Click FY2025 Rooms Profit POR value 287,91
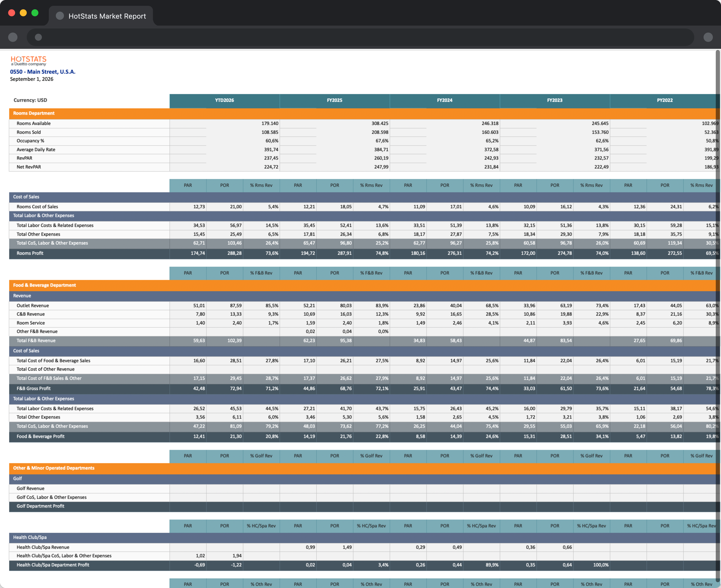 [x=344, y=253]
